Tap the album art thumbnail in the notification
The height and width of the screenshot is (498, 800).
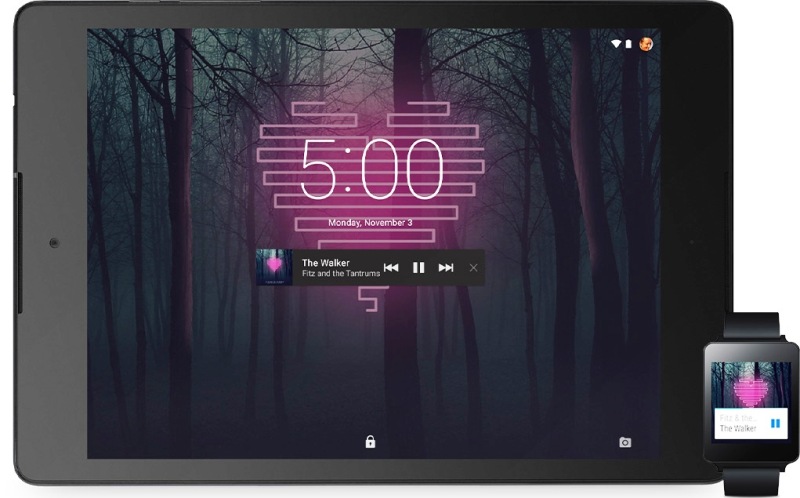click(x=273, y=267)
